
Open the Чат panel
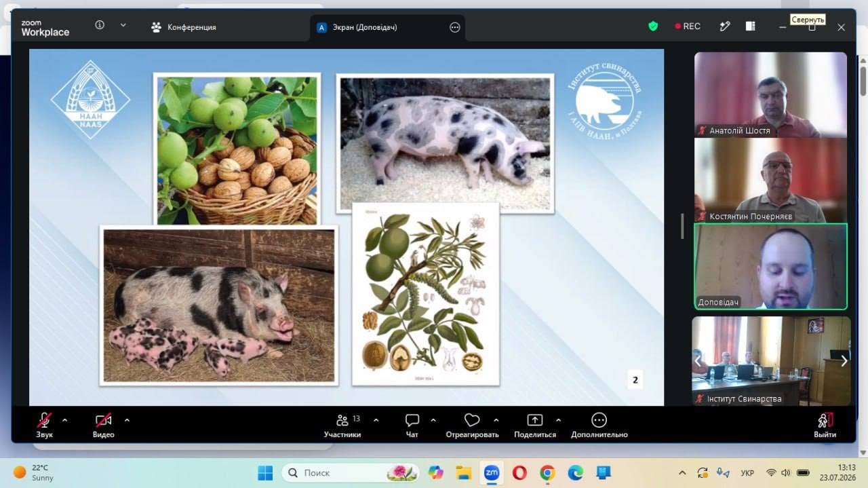pos(412,425)
